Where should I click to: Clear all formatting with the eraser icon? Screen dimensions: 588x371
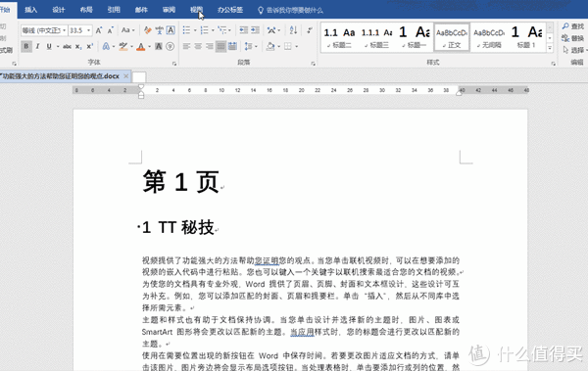[x=148, y=30]
